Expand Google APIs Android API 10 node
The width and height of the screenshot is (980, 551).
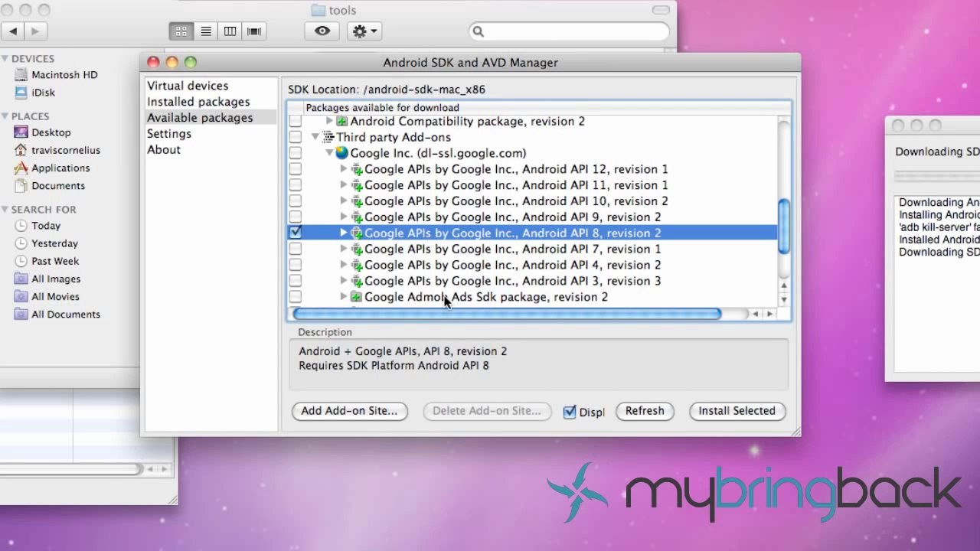[344, 201]
